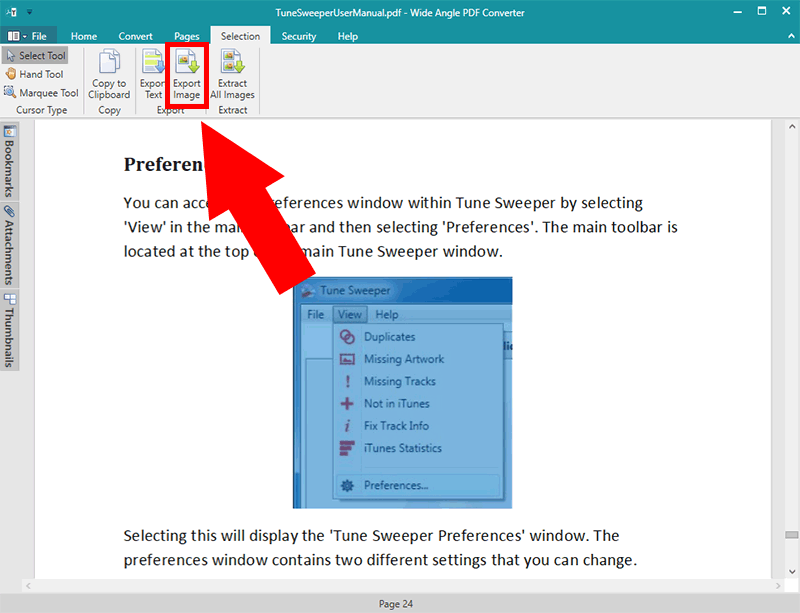Click the Attachments paperclip icon
The height and width of the screenshot is (613, 800).
tap(9, 211)
